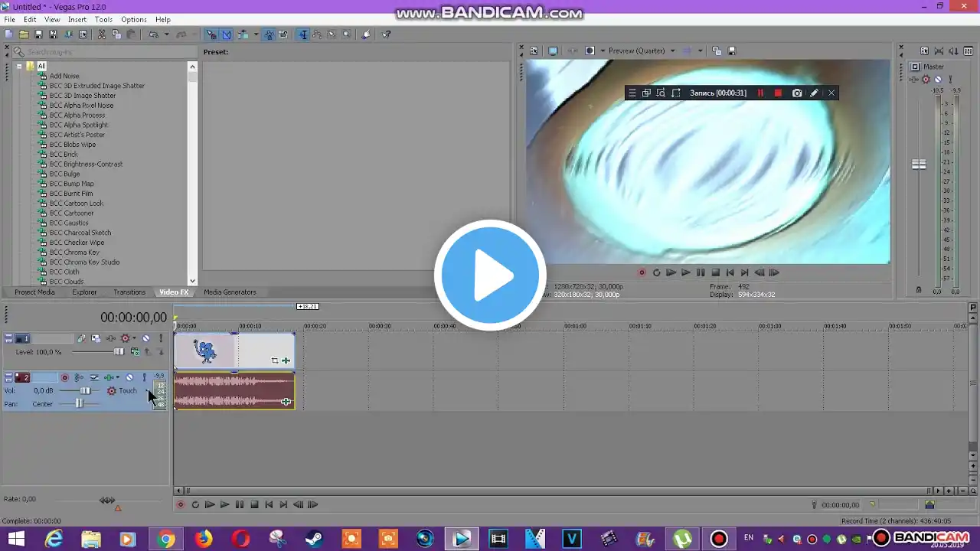Launch Steam from the Windows taskbar
The height and width of the screenshot is (551, 980).
(314, 540)
